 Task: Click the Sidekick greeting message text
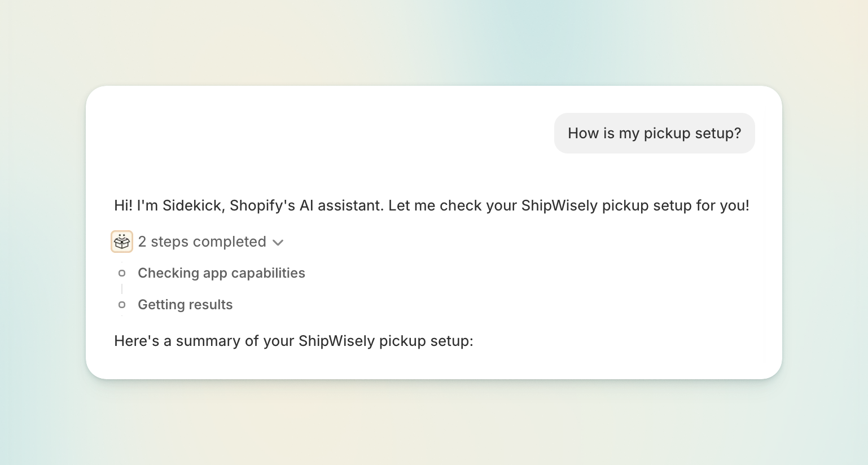pyautogui.click(x=432, y=205)
